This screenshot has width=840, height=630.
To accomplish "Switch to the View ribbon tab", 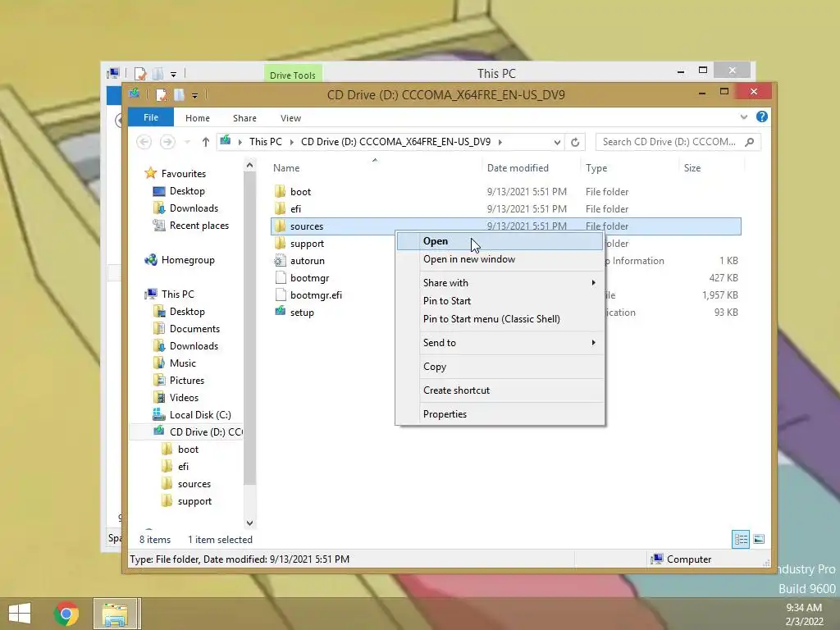I will pos(290,118).
